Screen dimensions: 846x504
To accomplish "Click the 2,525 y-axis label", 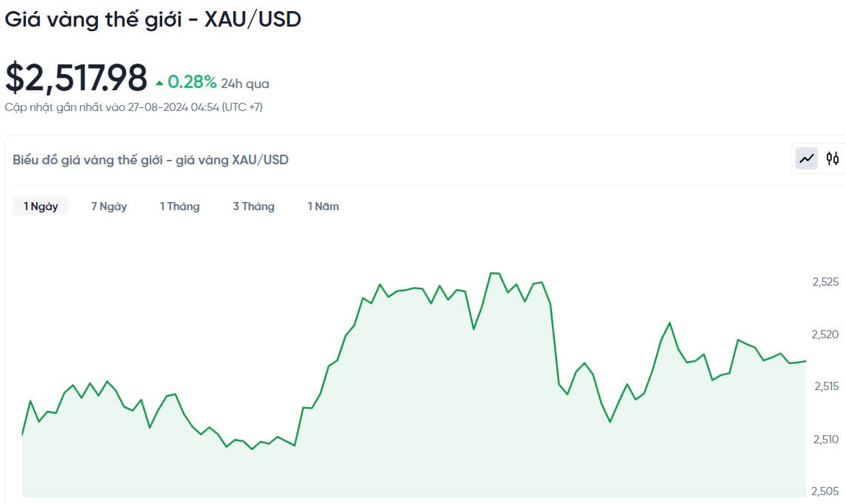I will coord(826,282).
